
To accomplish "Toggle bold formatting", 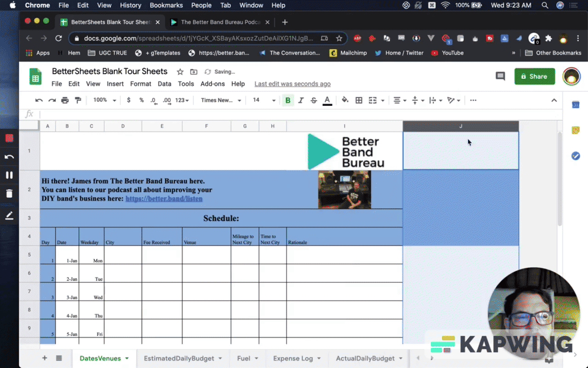I will (x=288, y=100).
